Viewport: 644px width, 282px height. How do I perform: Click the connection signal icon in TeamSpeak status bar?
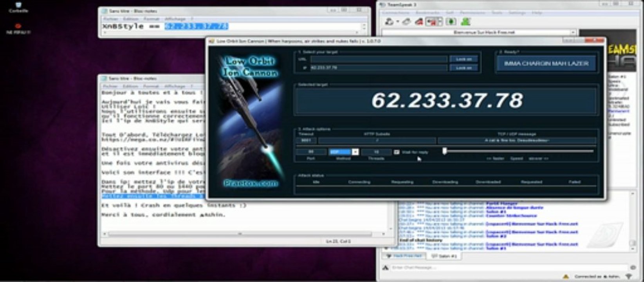coord(629,277)
